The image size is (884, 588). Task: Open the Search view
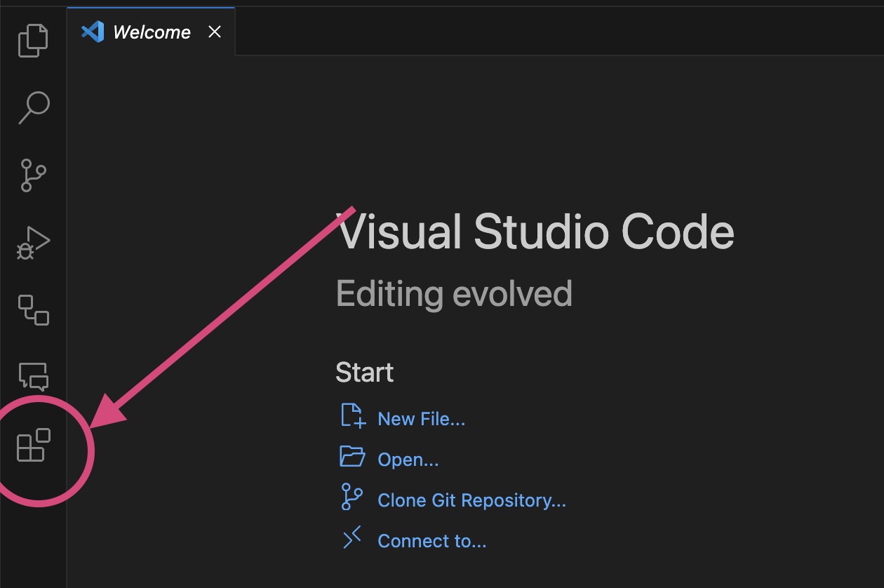pos(32,107)
